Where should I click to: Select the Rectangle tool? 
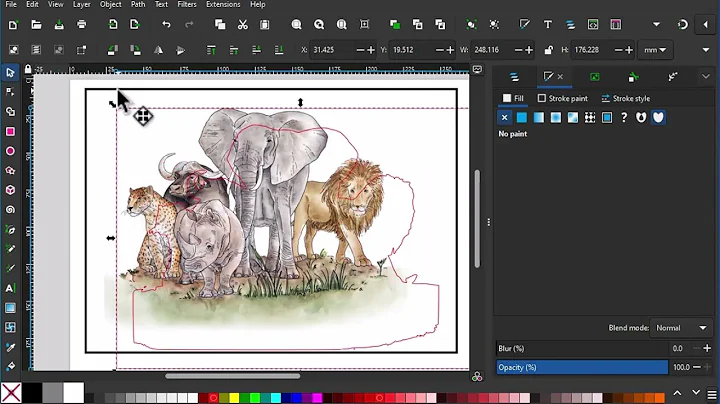10,132
